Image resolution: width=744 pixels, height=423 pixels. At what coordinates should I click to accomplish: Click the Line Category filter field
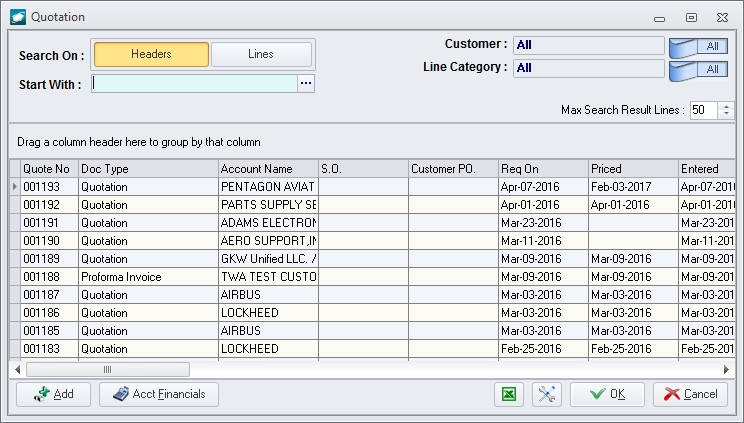coord(589,68)
